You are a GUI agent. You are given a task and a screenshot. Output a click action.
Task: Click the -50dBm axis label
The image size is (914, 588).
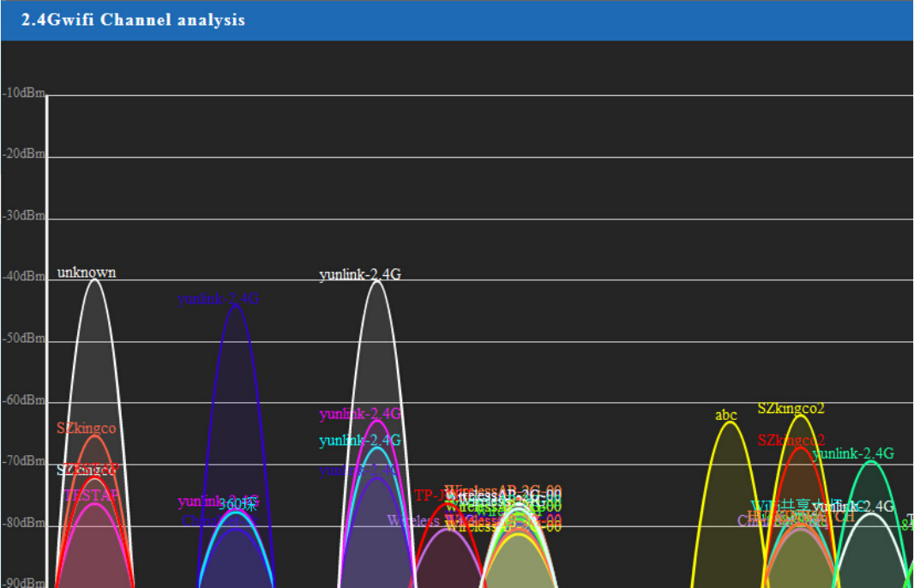pos(23,339)
